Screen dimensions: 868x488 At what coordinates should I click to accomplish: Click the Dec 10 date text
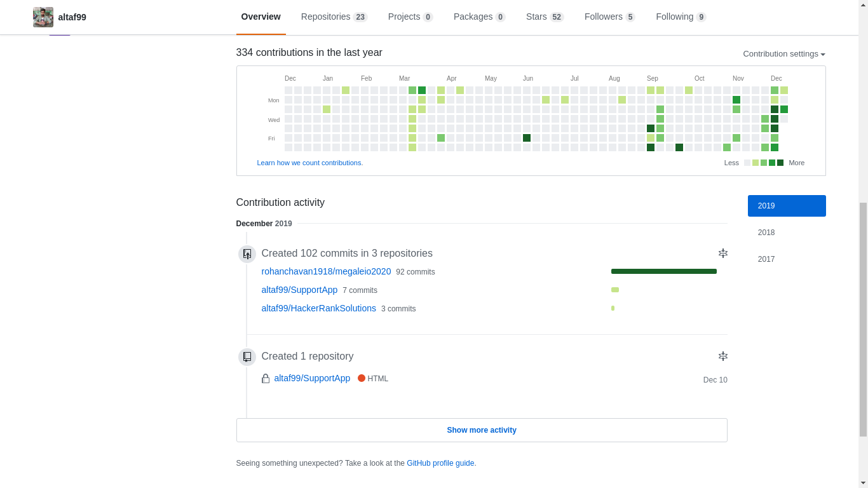tap(715, 380)
